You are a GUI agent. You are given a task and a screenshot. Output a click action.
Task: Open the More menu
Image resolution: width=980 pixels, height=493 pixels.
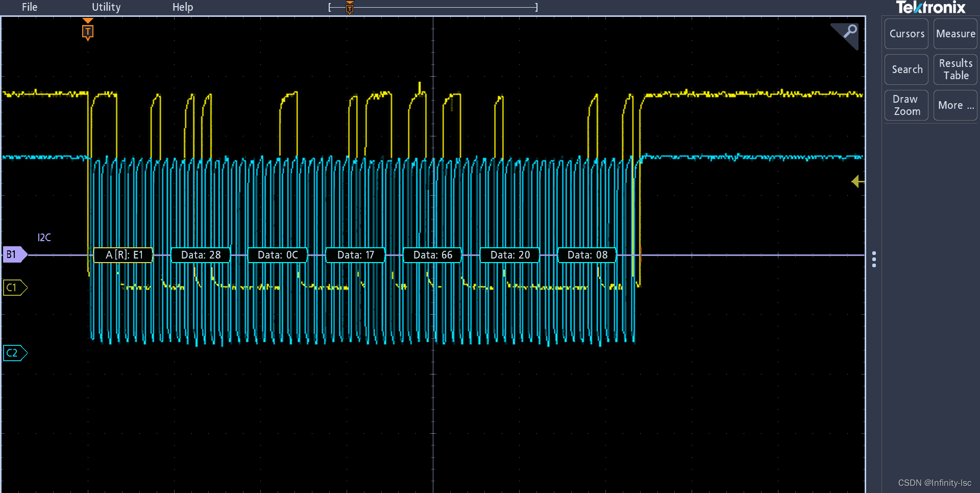(x=954, y=105)
